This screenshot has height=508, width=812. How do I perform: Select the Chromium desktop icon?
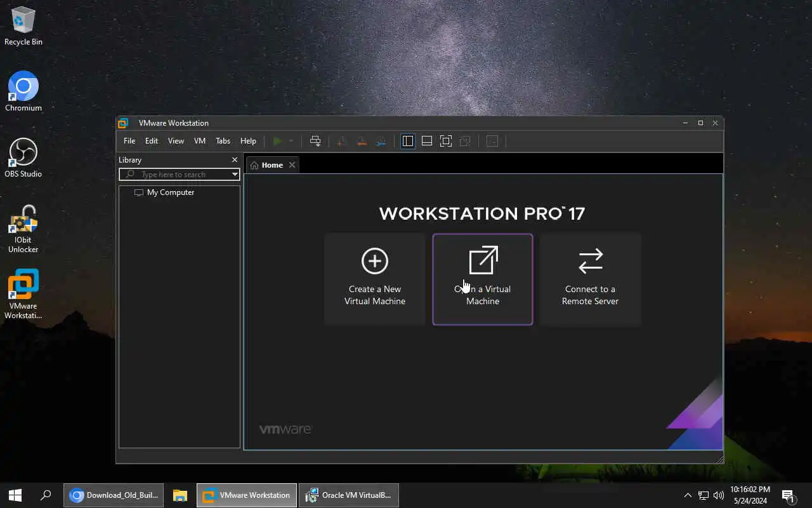click(23, 91)
